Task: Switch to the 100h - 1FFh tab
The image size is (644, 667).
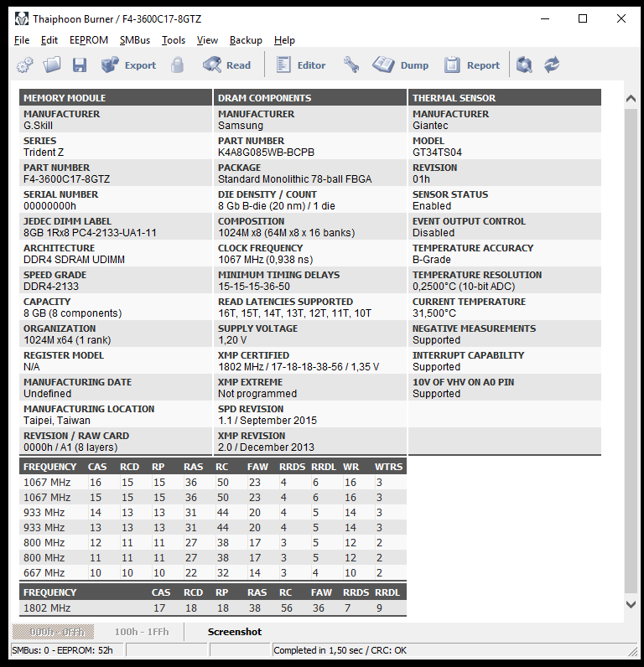Action: click(142, 632)
